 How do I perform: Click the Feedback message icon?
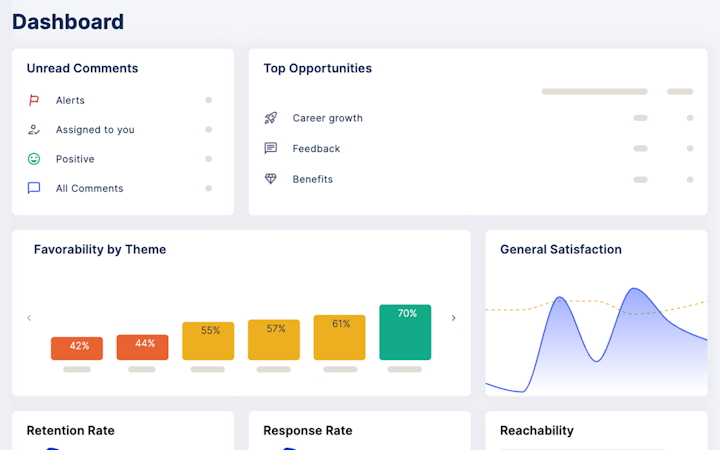pos(270,148)
